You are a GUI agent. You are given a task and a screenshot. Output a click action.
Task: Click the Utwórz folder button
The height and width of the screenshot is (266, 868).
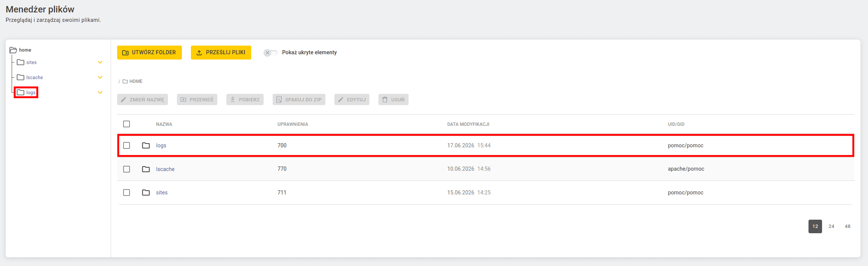(x=149, y=52)
